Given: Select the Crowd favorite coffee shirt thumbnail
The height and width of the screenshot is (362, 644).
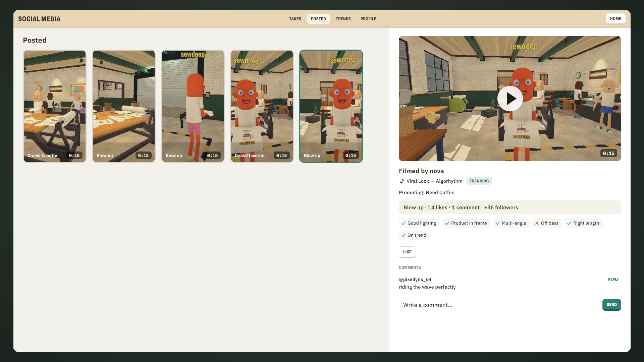Looking at the screenshot, I should click(x=262, y=106).
